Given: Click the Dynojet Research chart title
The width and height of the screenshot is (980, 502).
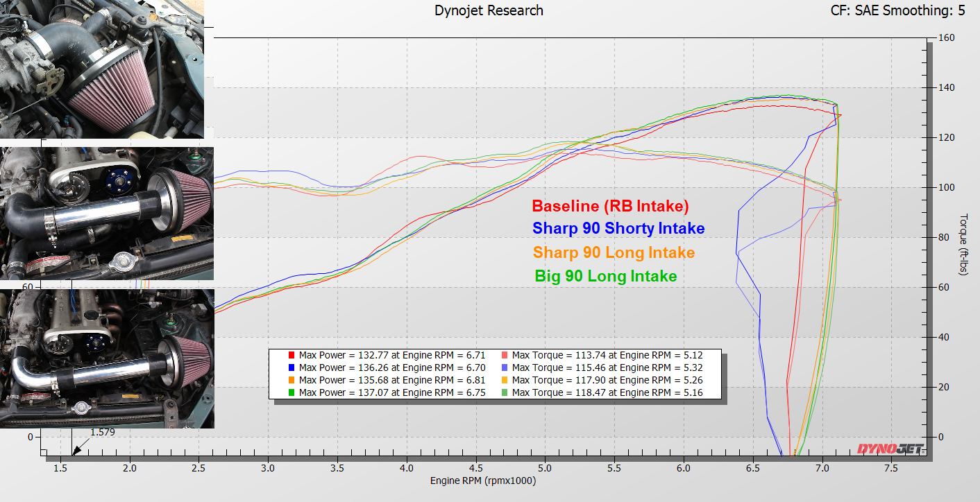Looking at the screenshot, I should pyautogui.click(x=489, y=10).
